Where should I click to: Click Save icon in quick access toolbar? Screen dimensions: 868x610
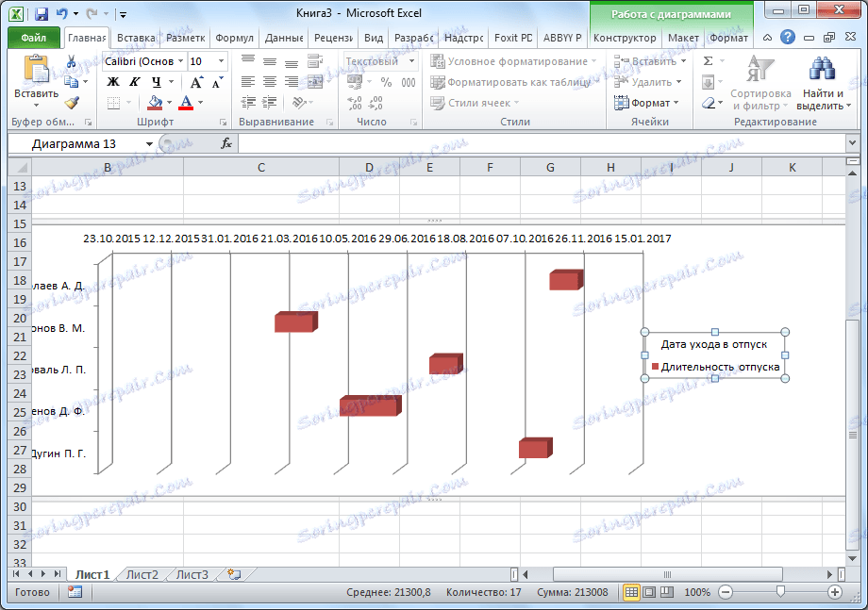tap(41, 13)
